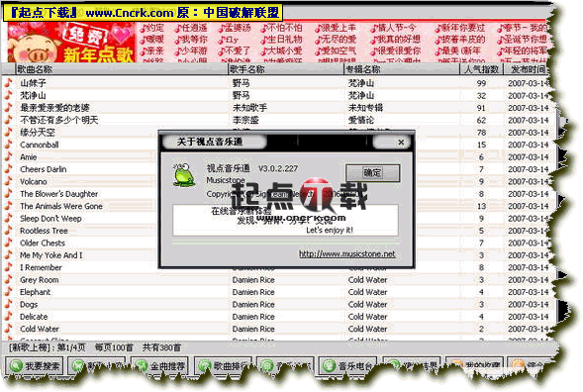Open the 音乐电台 button

347,366
